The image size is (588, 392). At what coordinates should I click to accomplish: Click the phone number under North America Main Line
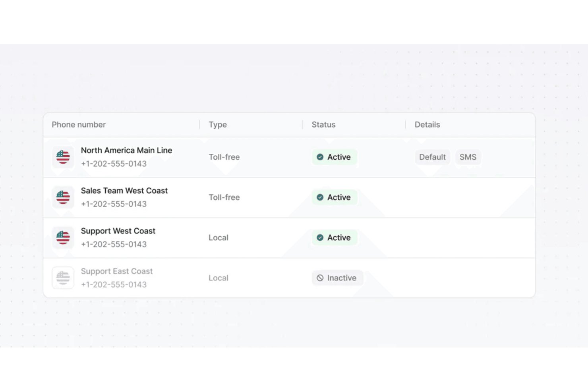tap(114, 164)
